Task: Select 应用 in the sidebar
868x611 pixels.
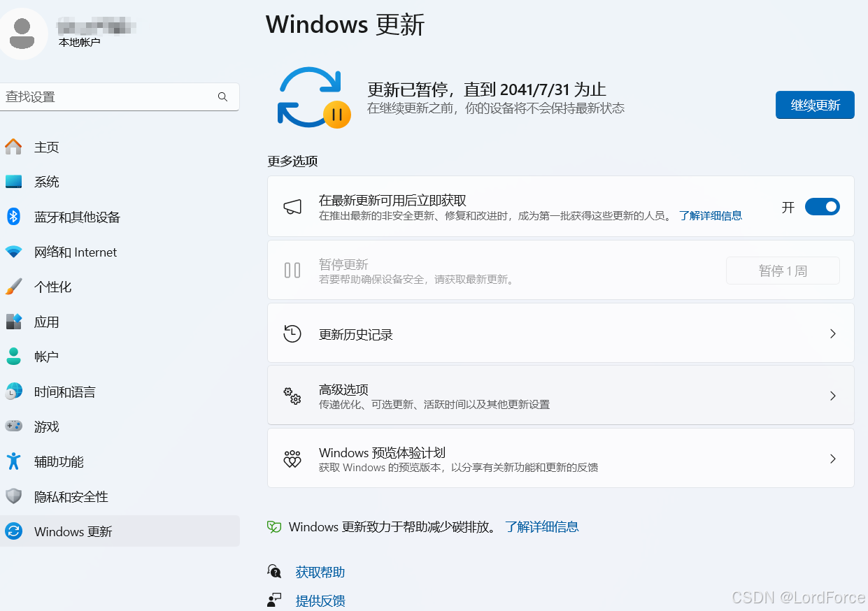Action: (x=120, y=322)
